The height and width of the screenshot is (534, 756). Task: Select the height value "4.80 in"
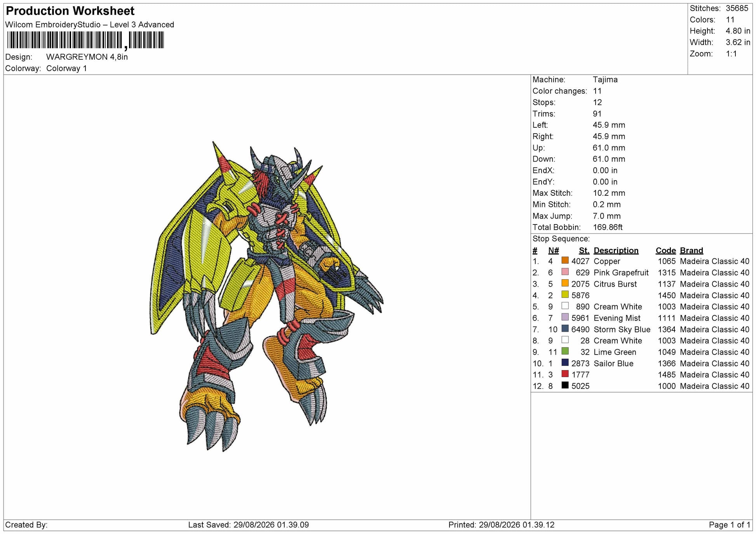click(x=738, y=31)
